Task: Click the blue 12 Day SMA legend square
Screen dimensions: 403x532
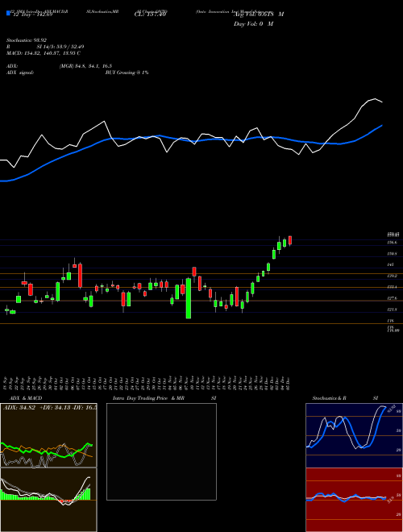Action: point(8,13)
